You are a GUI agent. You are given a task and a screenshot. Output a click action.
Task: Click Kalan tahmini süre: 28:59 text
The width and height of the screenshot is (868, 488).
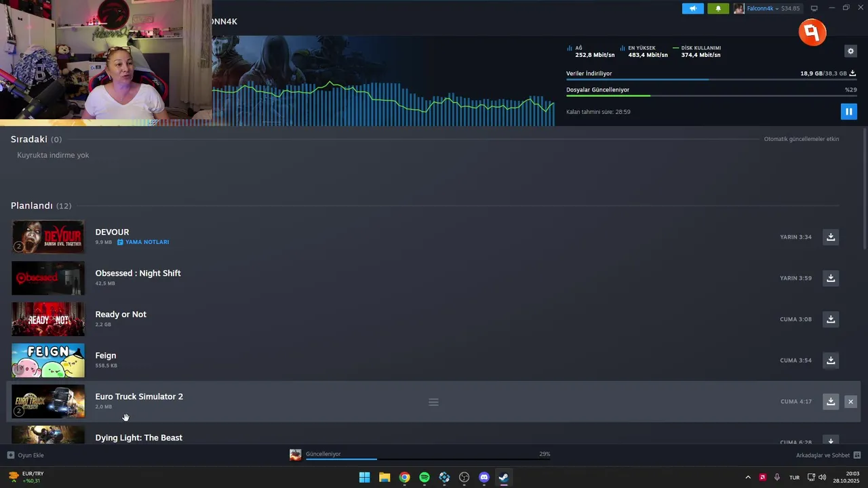(x=598, y=112)
